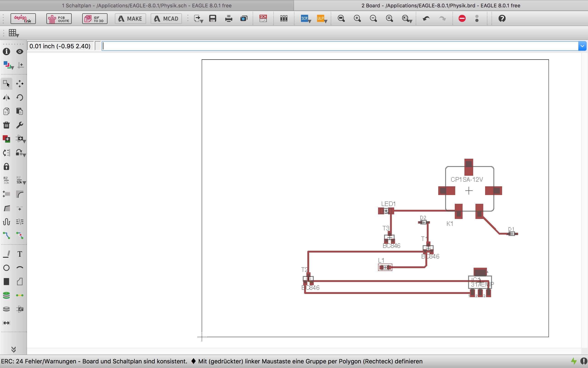Select the Route tool
The image size is (588, 368).
6,235
